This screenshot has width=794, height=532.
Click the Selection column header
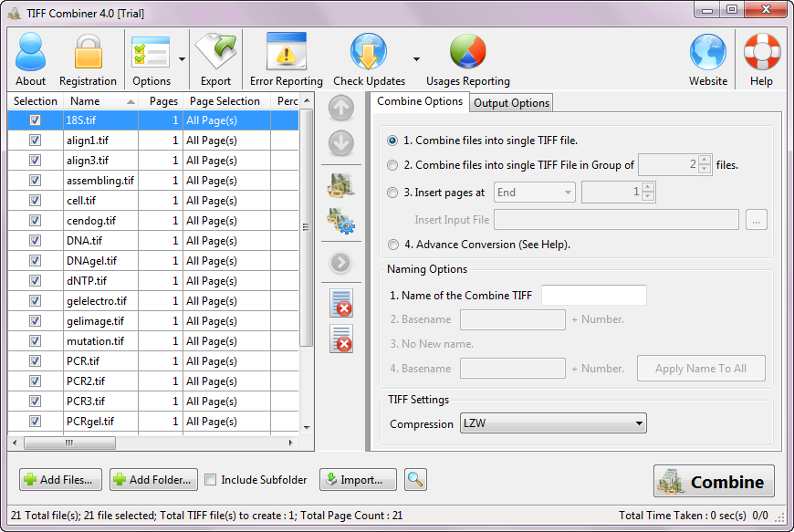click(36, 101)
